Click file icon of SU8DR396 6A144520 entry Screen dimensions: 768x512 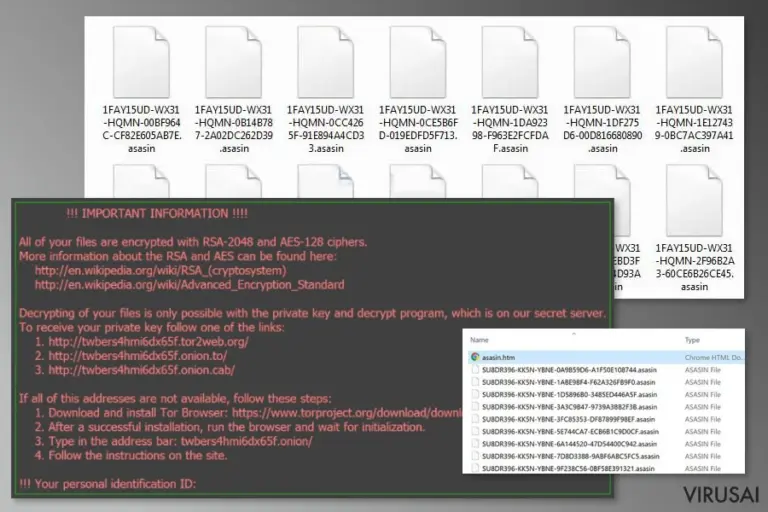475,443
